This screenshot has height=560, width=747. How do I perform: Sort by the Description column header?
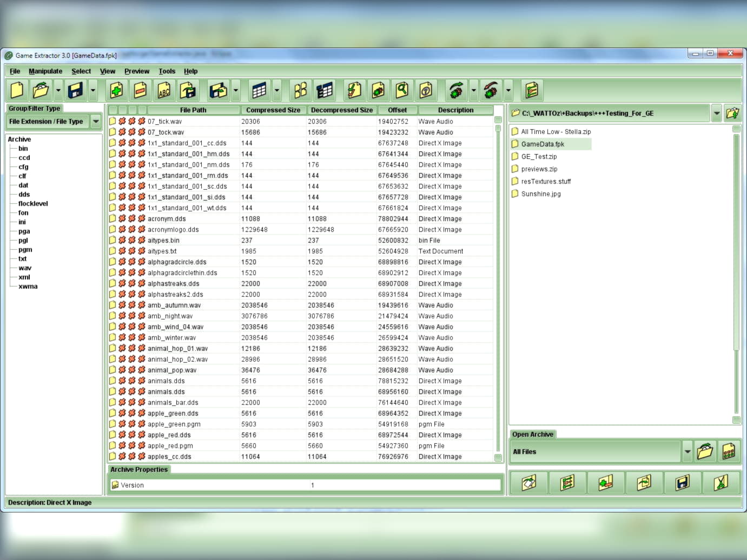(455, 110)
